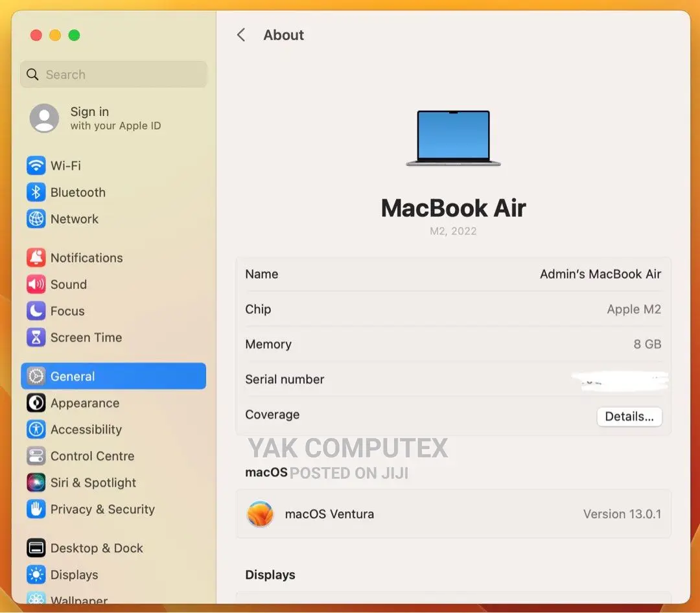Screen dimensions: 700x613
Task: Select the Network globe icon
Action: [36, 219]
